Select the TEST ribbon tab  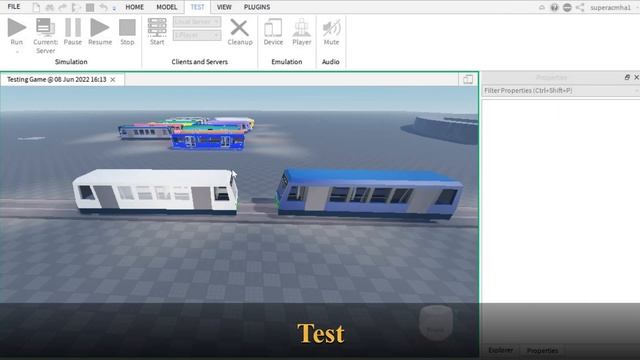tap(197, 7)
